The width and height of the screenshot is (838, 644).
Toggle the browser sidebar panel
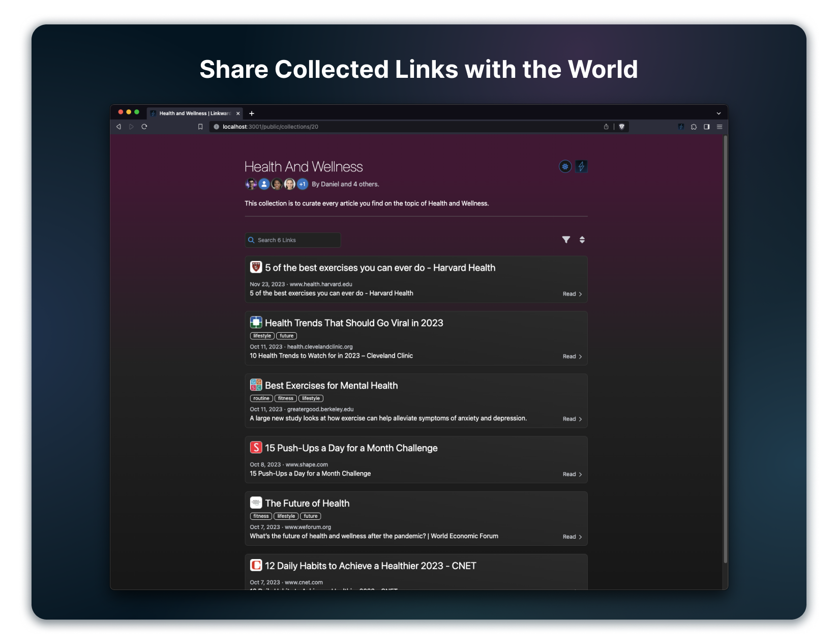(706, 127)
